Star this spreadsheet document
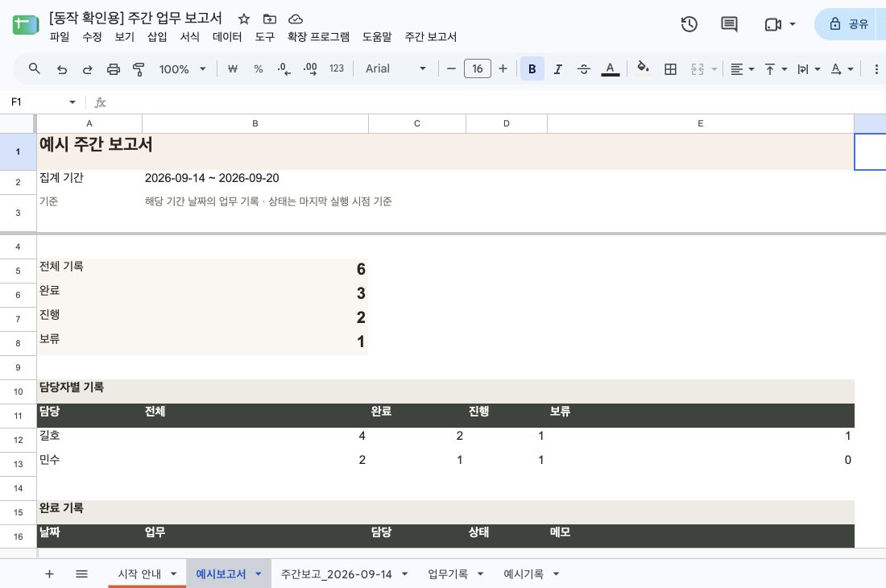Screen dimensions: 886x588 (x=243, y=19)
